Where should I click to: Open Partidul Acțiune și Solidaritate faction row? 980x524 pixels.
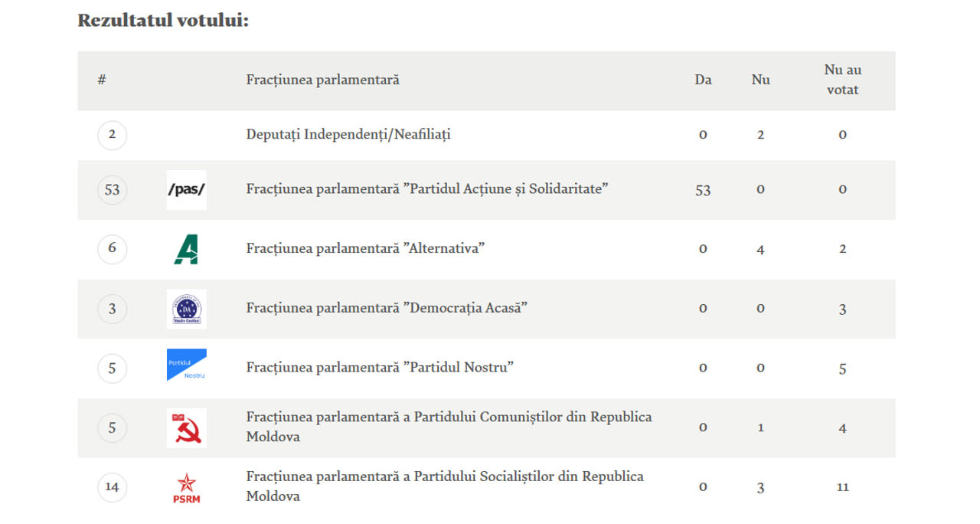(486, 190)
